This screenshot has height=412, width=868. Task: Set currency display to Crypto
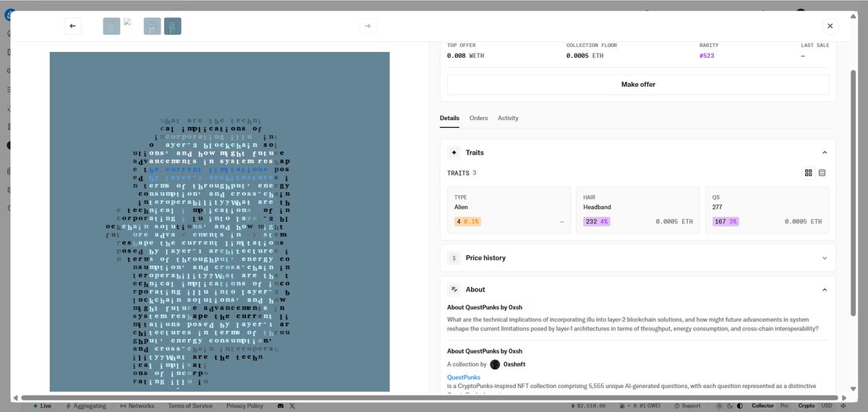807,406
